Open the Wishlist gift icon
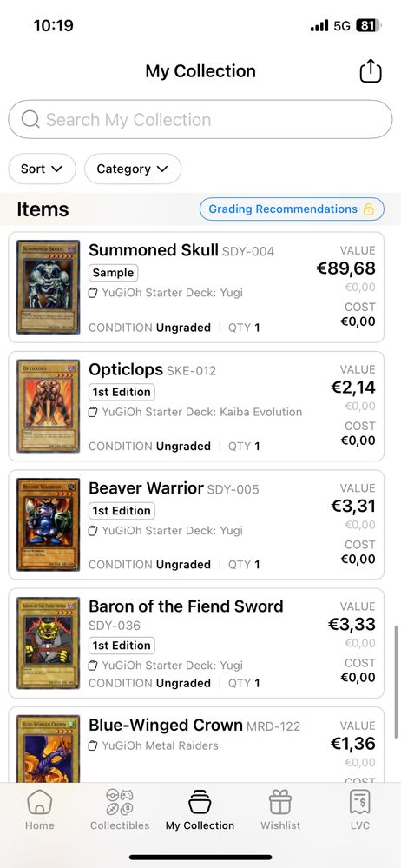Viewport: 401px width, 868px height. point(280,802)
